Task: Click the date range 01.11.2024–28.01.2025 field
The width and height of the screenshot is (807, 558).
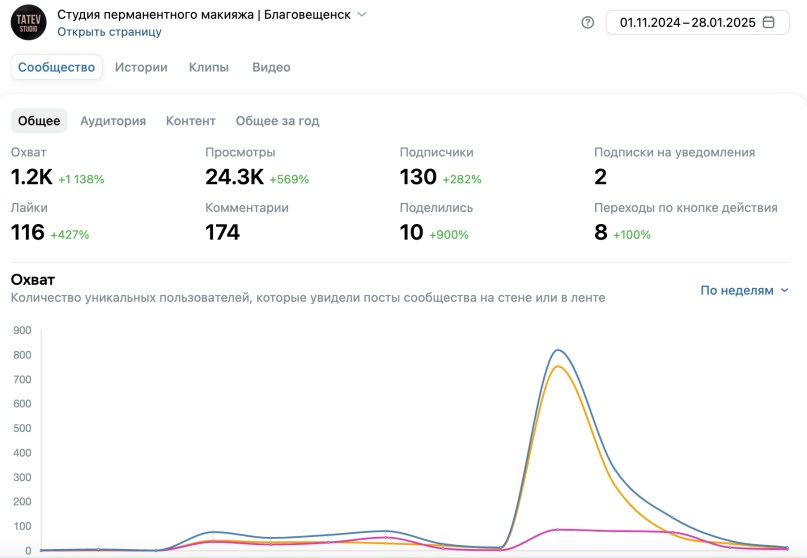Action: coord(697,22)
